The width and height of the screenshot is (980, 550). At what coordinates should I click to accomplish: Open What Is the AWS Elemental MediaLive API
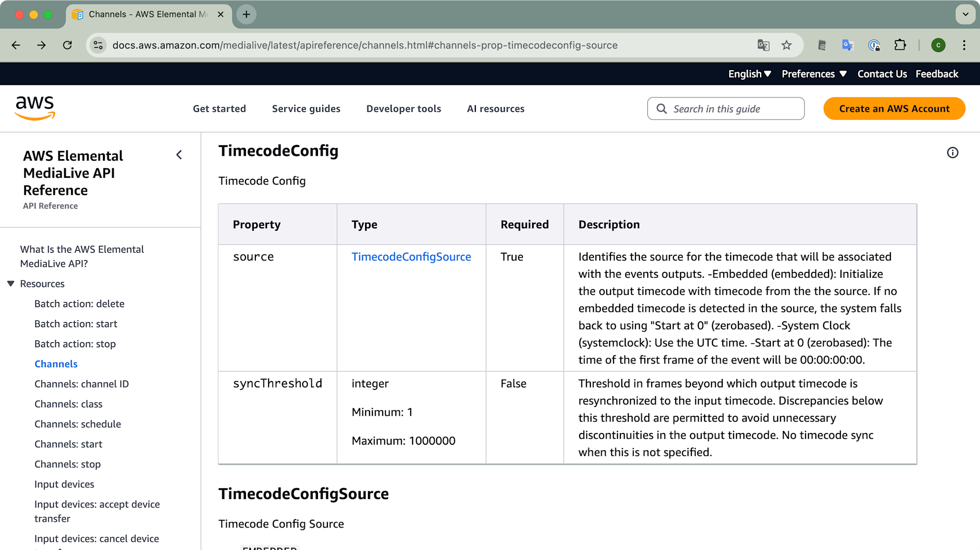[x=82, y=256]
